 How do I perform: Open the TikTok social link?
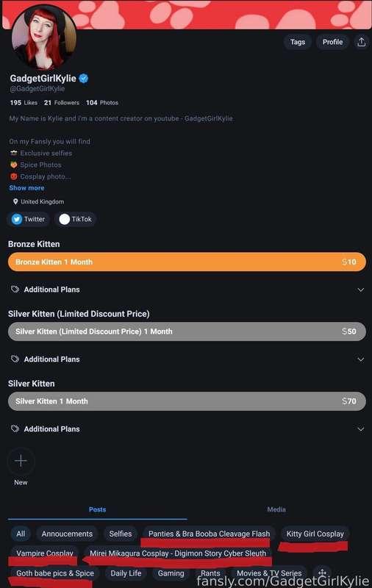point(76,219)
